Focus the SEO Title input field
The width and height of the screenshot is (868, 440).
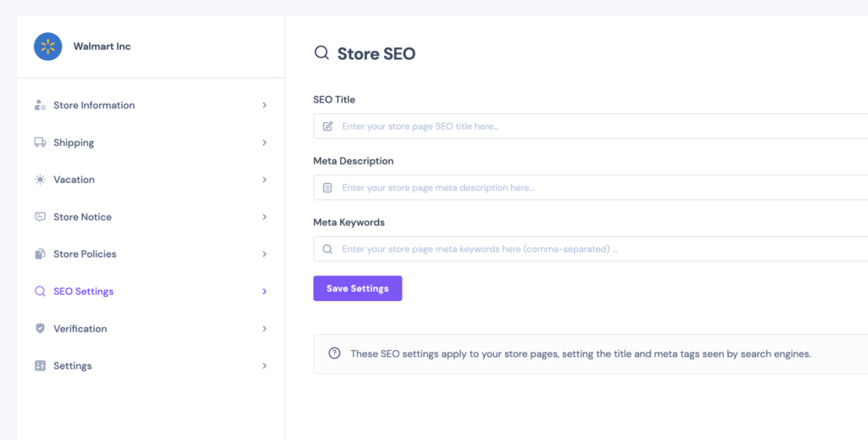pos(591,126)
